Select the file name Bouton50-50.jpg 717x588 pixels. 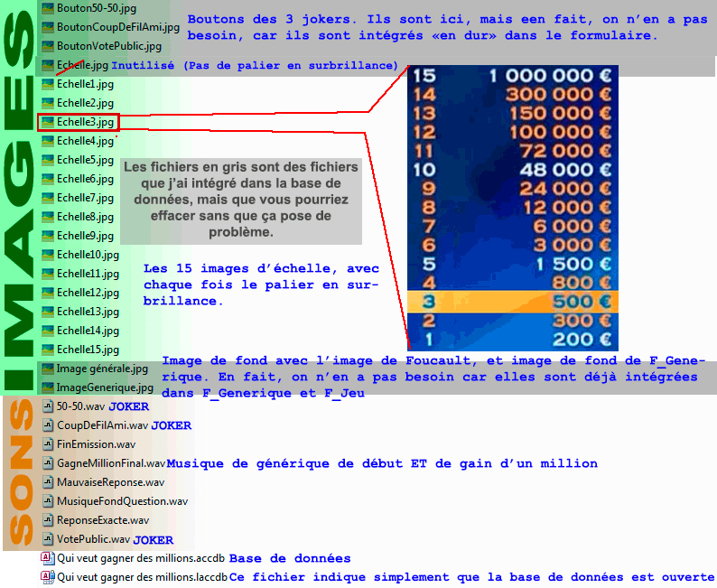point(97,8)
